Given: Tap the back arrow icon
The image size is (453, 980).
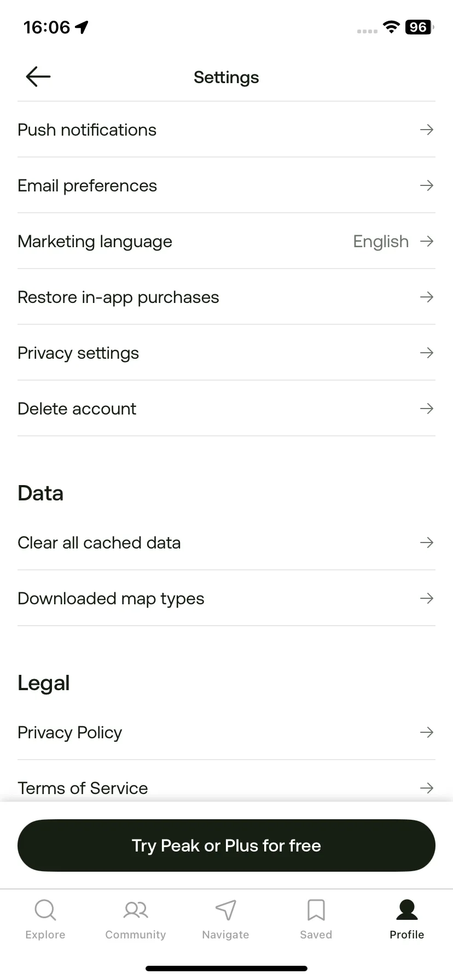Looking at the screenshot, I should [x=38, y=77].
